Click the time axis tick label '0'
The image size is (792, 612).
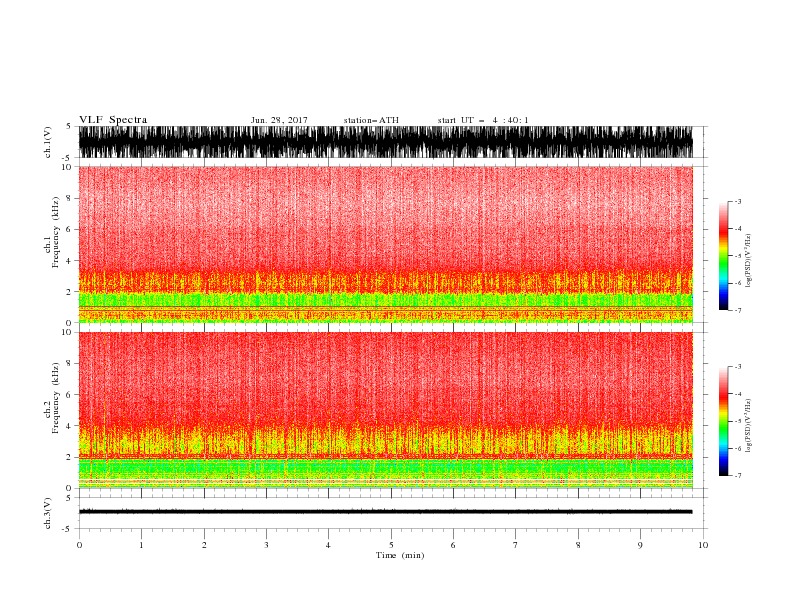tap(79, 545)
